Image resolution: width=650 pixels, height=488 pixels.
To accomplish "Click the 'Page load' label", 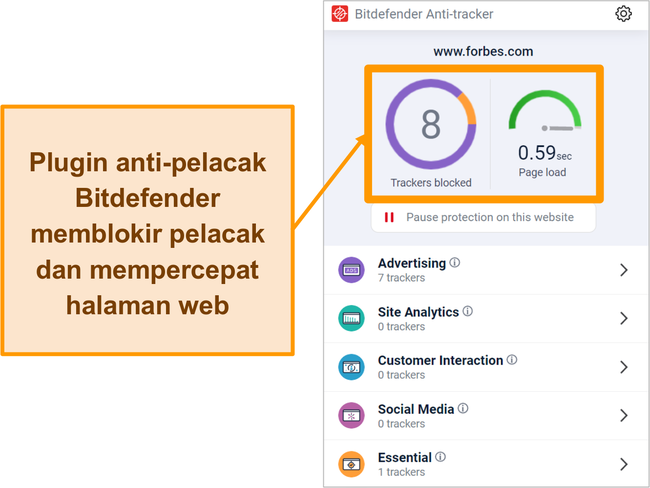I will pyautogui.click(x=542, y=172).
